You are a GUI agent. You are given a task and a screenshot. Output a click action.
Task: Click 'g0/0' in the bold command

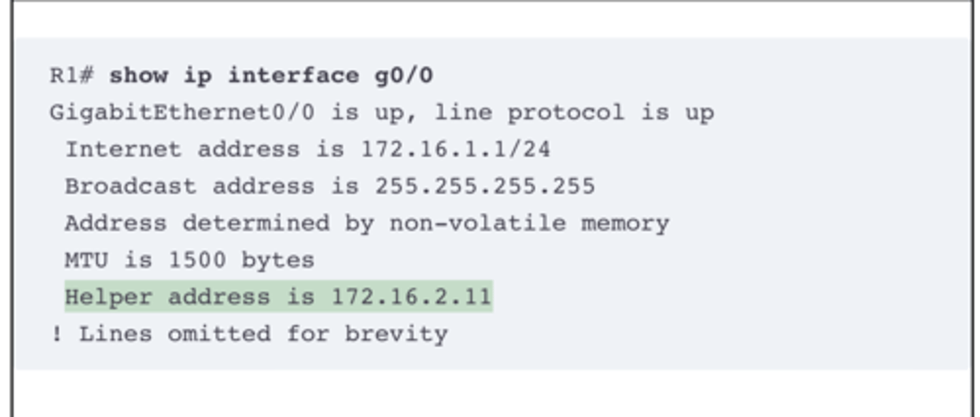click(404, 75)
